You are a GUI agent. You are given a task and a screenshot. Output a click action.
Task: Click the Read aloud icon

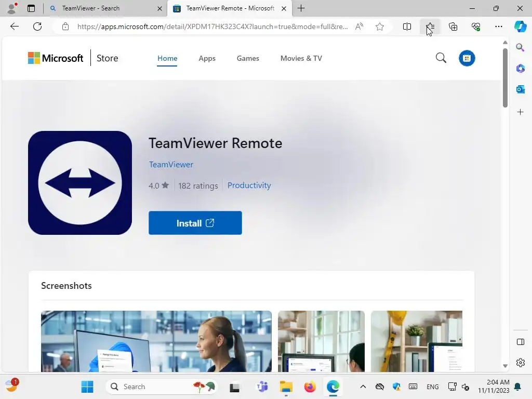[x=360, y=26]
